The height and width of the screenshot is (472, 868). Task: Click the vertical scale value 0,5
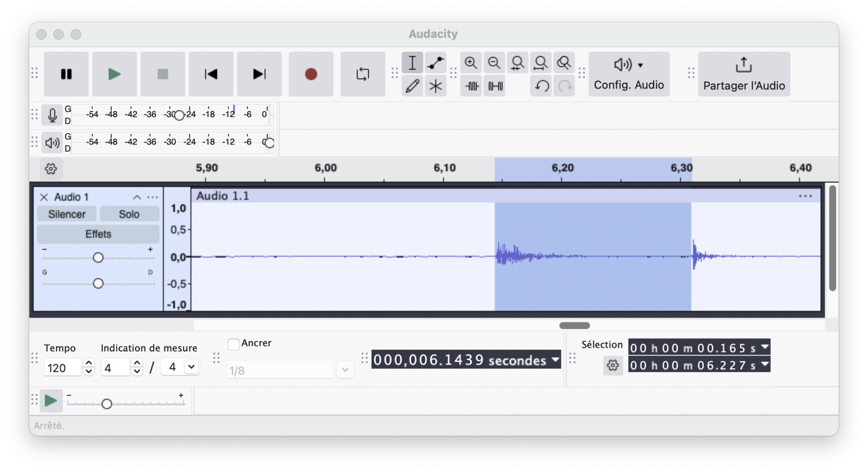[x=178, y=230]
